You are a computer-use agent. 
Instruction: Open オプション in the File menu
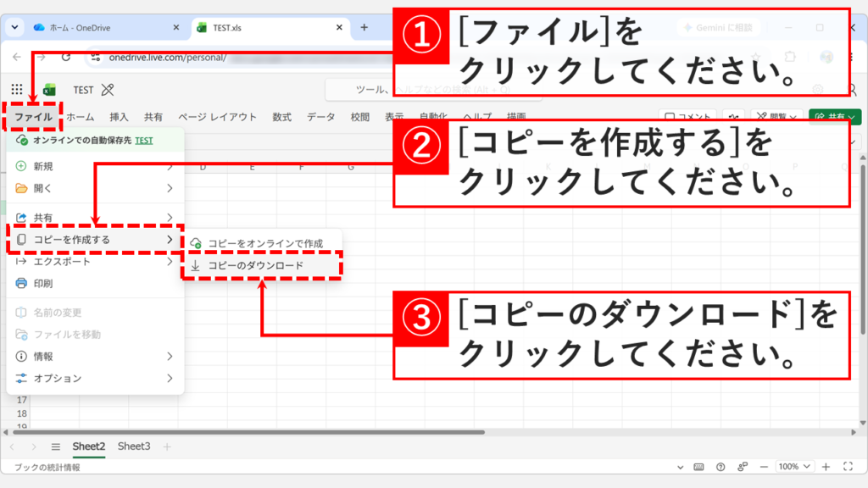coord(95,379)
